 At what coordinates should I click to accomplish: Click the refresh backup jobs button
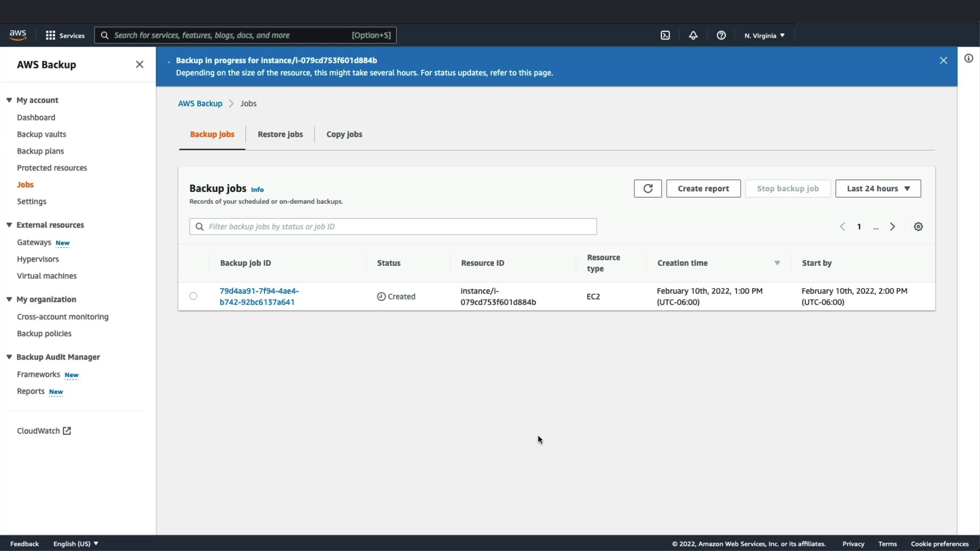(x=648, y=188)
